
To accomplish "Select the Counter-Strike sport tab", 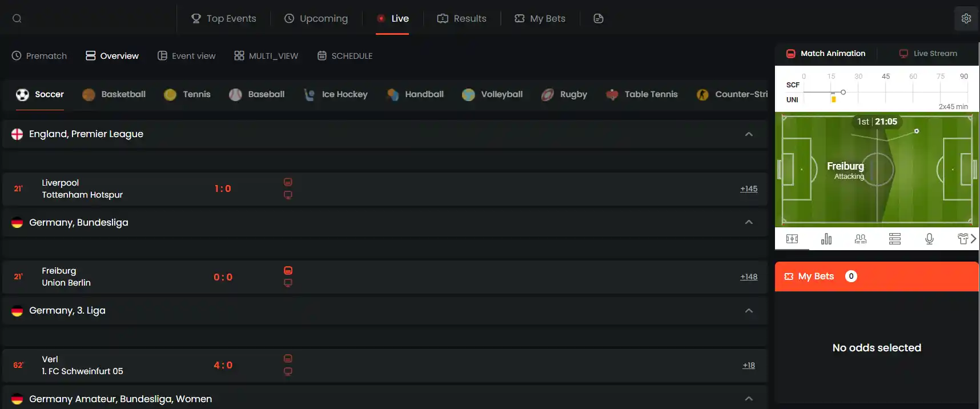I will (x=732, y=94).
